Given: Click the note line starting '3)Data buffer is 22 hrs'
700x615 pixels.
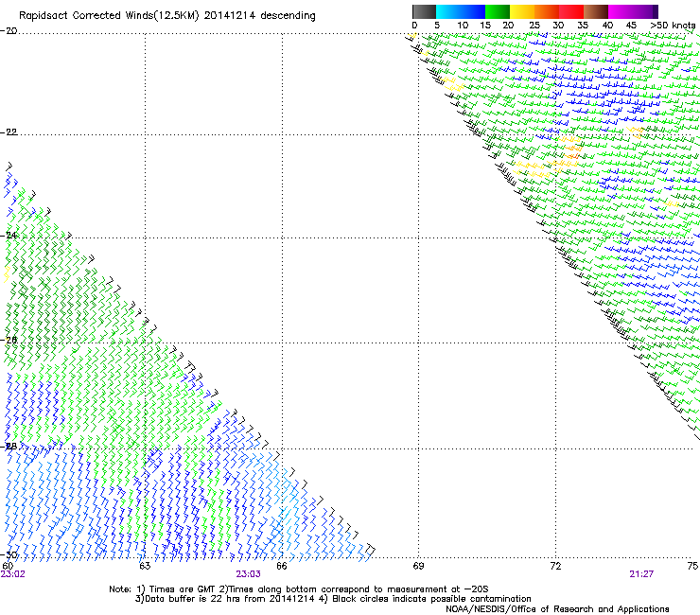Looking at the screenshot, I should pyautogui.click(x=333, y=599).
